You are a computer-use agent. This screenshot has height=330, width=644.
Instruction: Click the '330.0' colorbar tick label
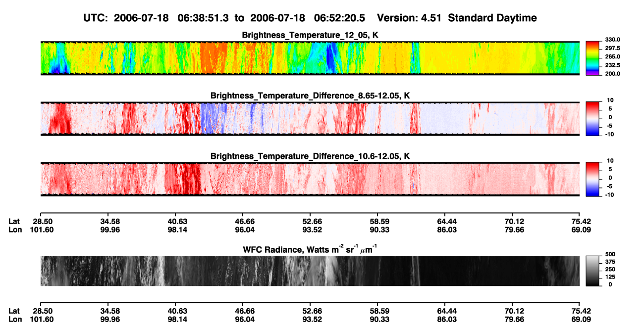pos(613,40)
